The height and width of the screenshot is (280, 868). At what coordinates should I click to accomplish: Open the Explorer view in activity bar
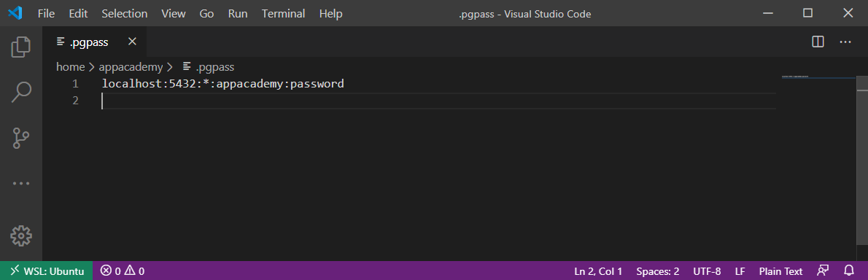pos(21,47)
